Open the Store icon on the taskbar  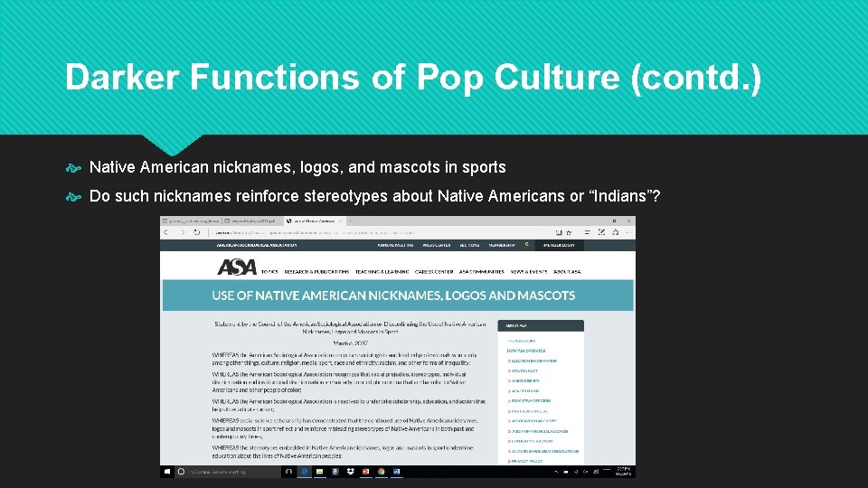point(335,472)
